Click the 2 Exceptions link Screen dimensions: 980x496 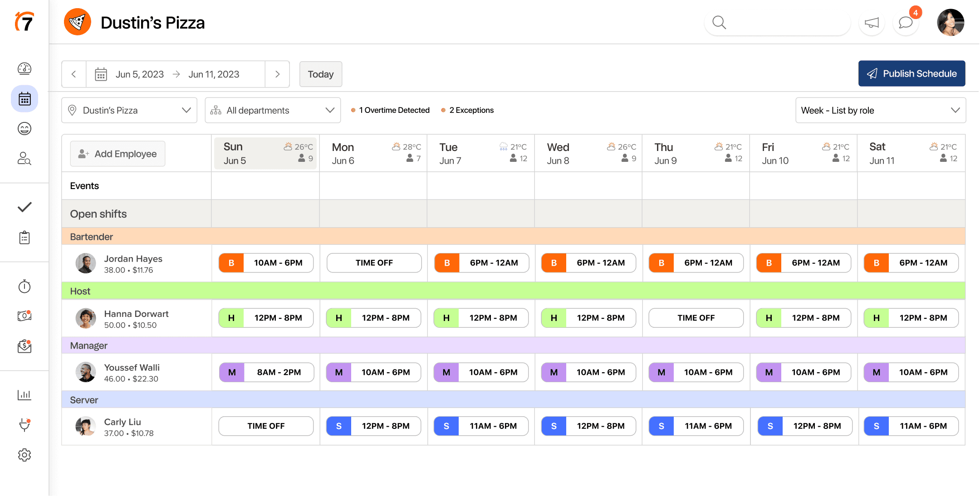(x=467, y=110)
